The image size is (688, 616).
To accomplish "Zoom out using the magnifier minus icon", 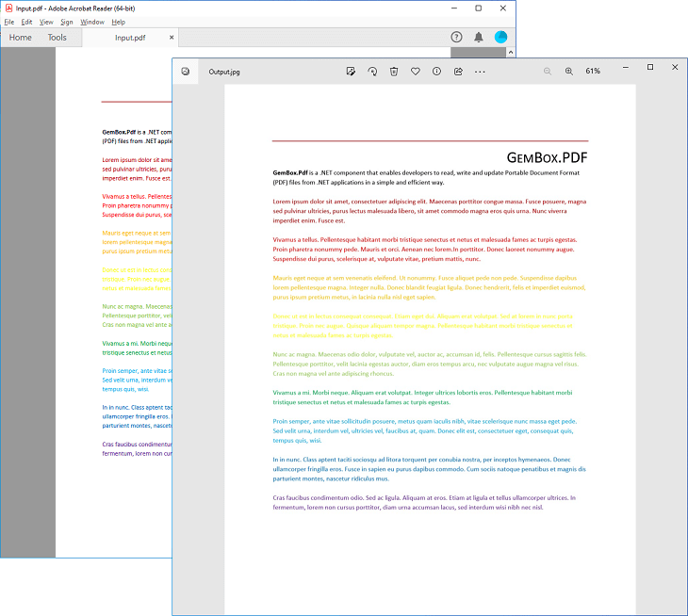I will pyautogui.click(x=548, y=72).
